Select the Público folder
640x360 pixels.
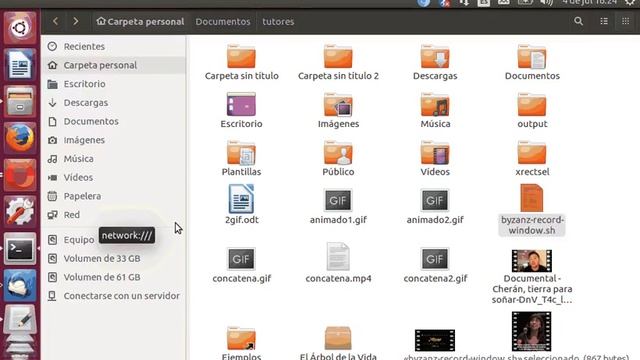click(338, 158)
